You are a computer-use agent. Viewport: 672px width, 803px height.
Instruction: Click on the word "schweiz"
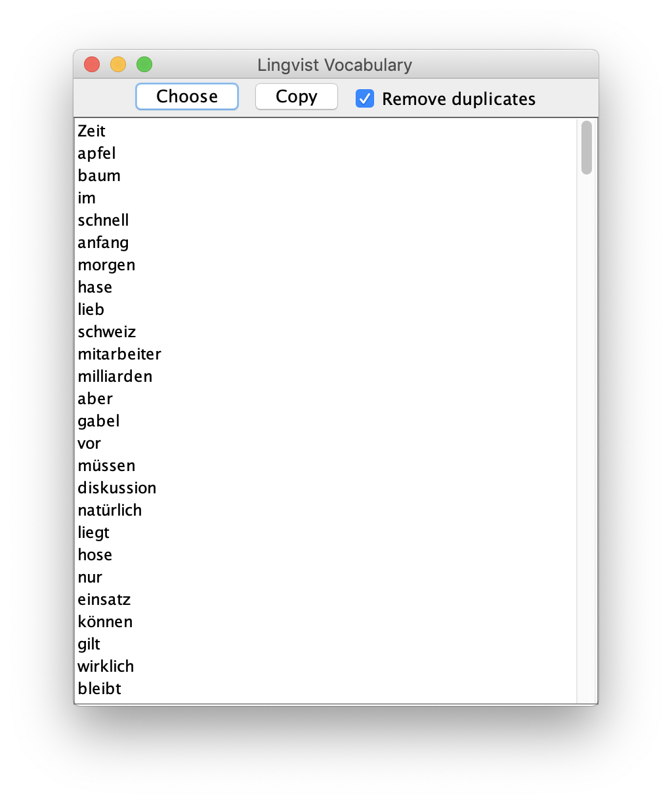click(107, 332)
